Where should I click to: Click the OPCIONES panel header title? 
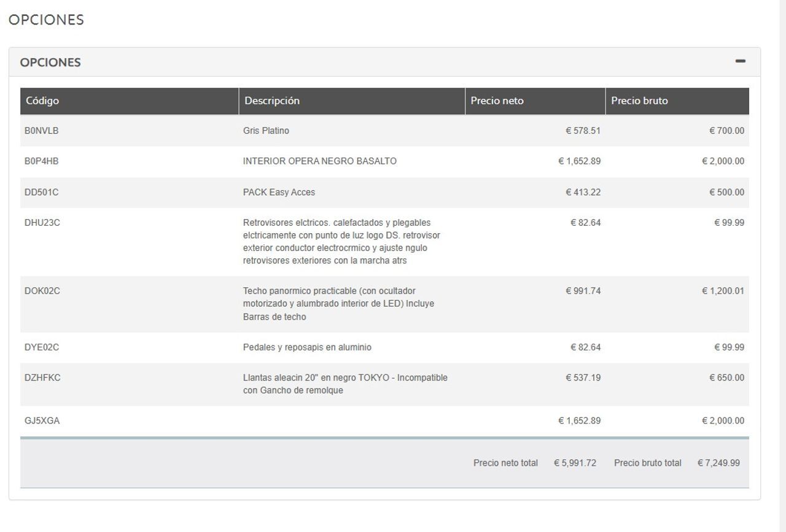(50, 62)
